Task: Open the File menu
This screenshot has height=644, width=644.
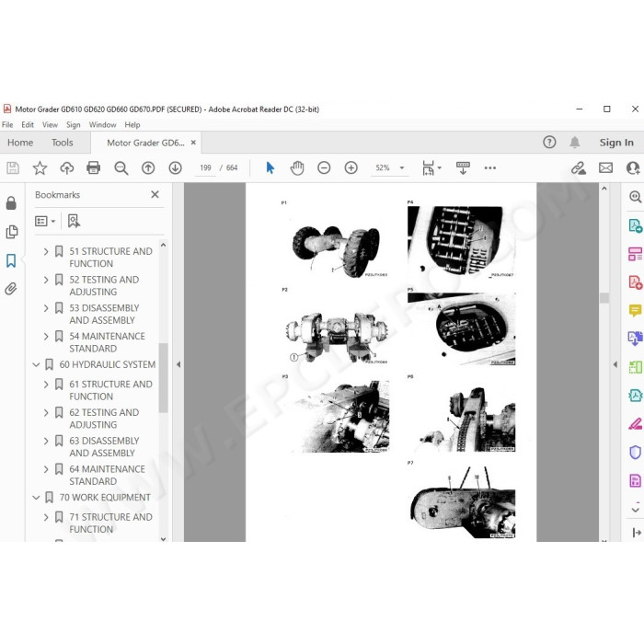Action: [x=7, y=124]
